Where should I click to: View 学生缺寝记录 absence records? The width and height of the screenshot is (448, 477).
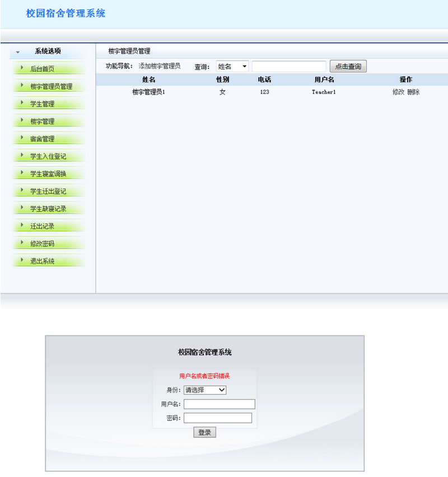48,208
